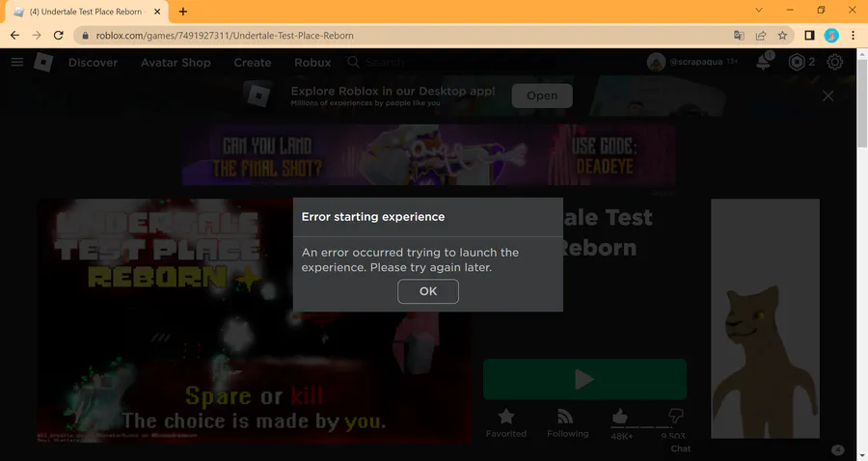Screen dimensions: 868x461
Task: Click the avatar advertisement on the right
Action: tap(765, 319)
